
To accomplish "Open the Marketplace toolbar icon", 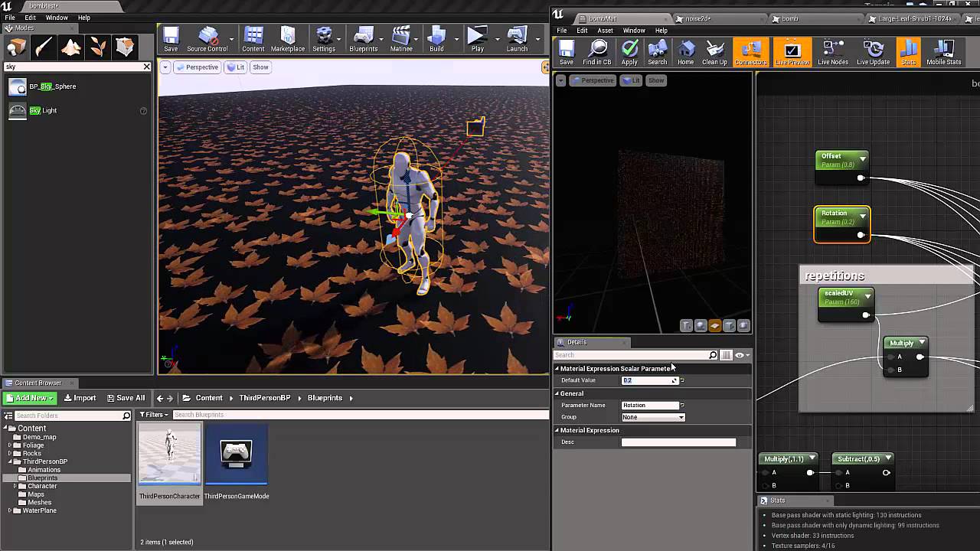I will pyautogui.click(x=288, y=40).
